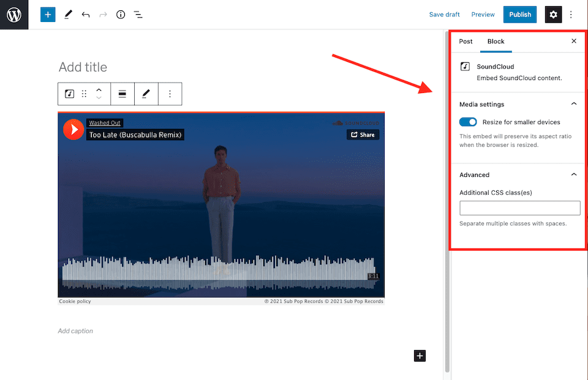Click the Edit URL pencil in block toolbar
The width and height of the screenshot is (588, 380).
click(146, 94)
